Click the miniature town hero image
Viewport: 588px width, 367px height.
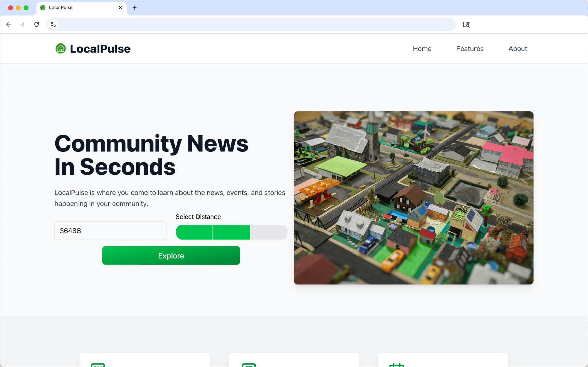click(x=413, y=198)
